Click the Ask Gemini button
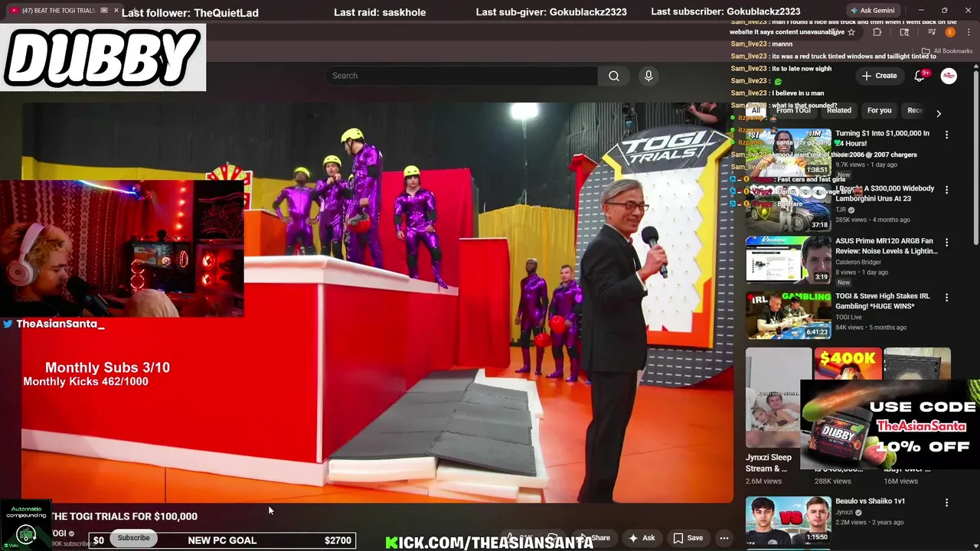 [872, 11]
